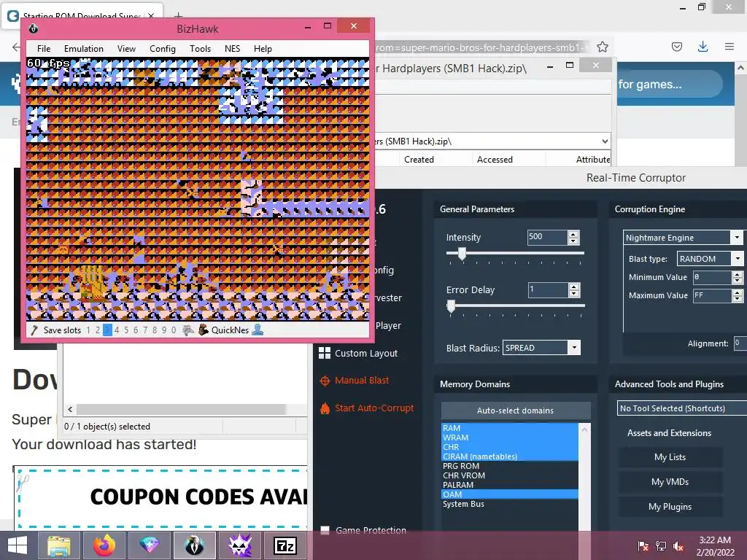Select CHR memory domain
This screenshot has height=560, width=747.
pyautogui.click(x=510, y=447)
